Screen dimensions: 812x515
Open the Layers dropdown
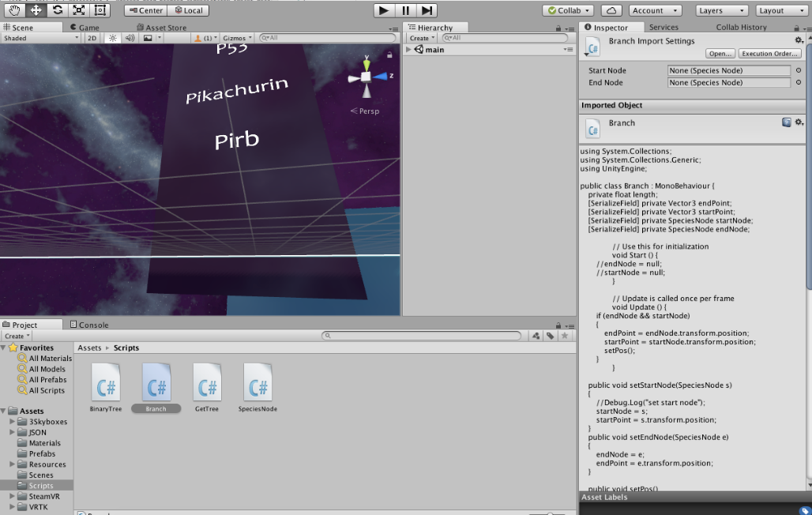[x=721, y=10]
